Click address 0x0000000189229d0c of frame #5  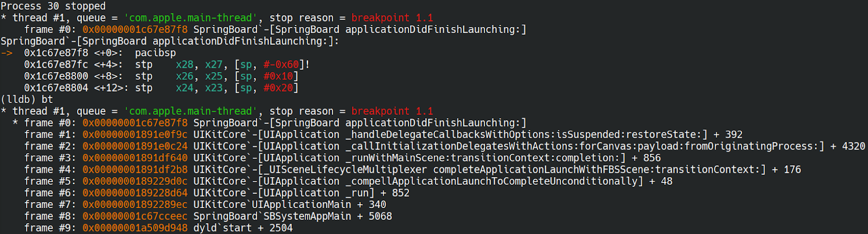click(x=135, y=181)
